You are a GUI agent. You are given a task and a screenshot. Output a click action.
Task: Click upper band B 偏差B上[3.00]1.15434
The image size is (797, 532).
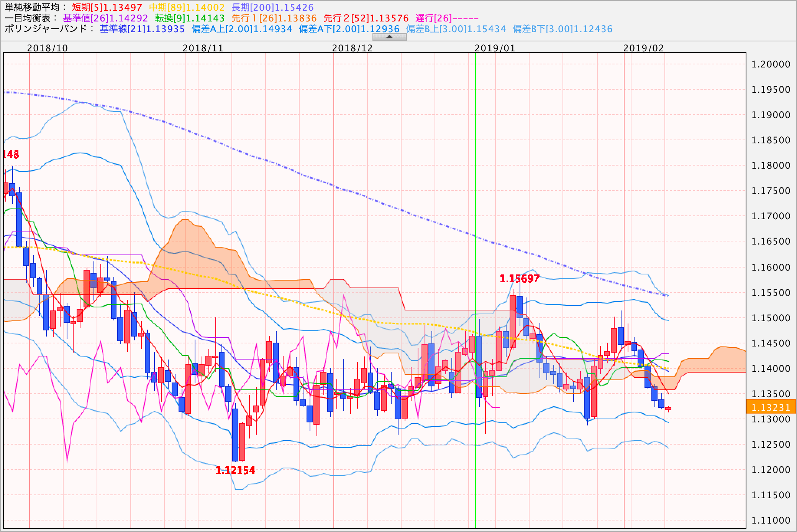(x=456, y=29)
